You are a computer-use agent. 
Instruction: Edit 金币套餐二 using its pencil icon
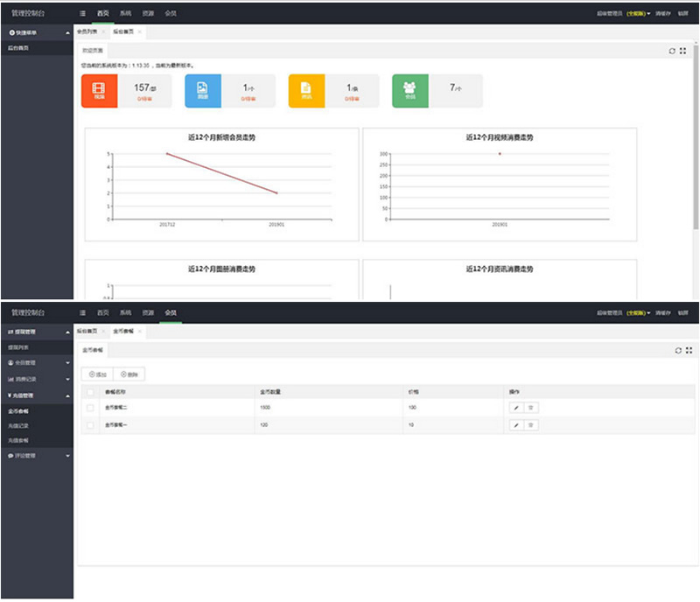pyautogui.click(x=516, y=408)
